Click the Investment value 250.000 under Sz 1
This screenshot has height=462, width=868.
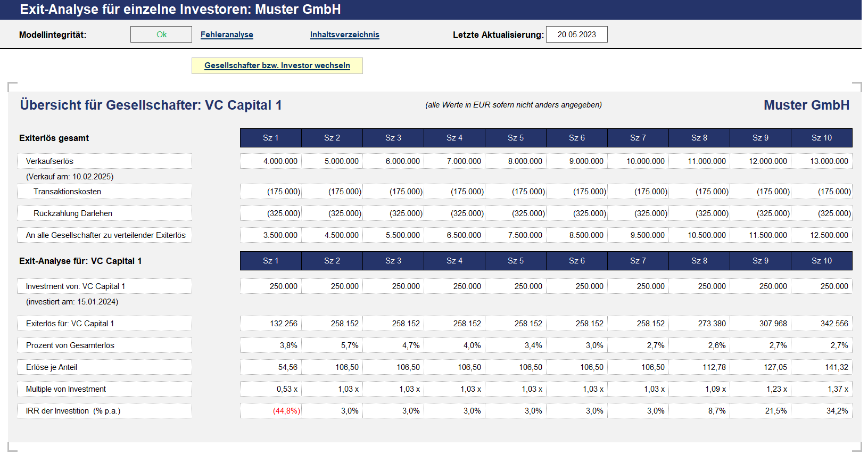(x=271, y=286)
